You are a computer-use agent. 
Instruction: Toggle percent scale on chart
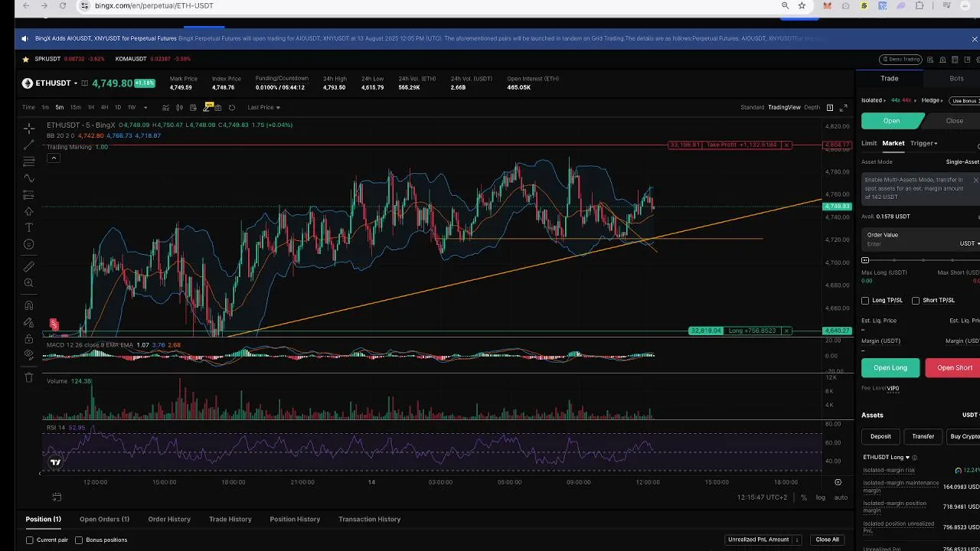click(x=803, y=497)
